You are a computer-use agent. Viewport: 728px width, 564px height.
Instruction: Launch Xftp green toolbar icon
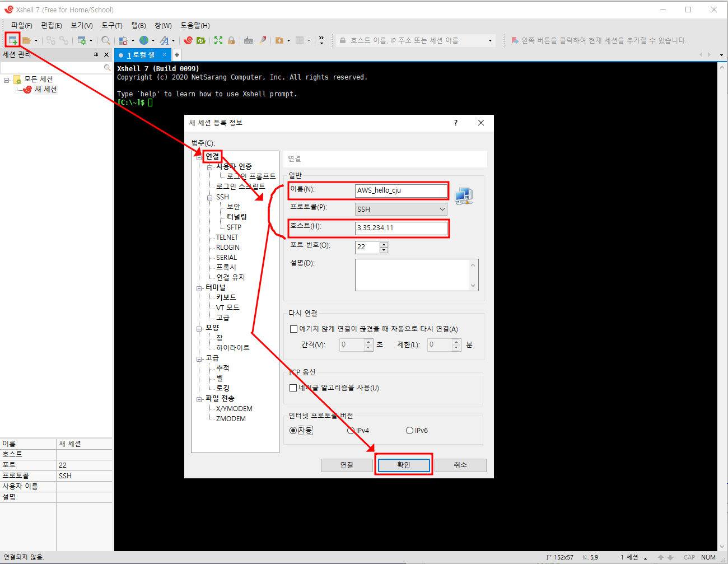(201, 40)
